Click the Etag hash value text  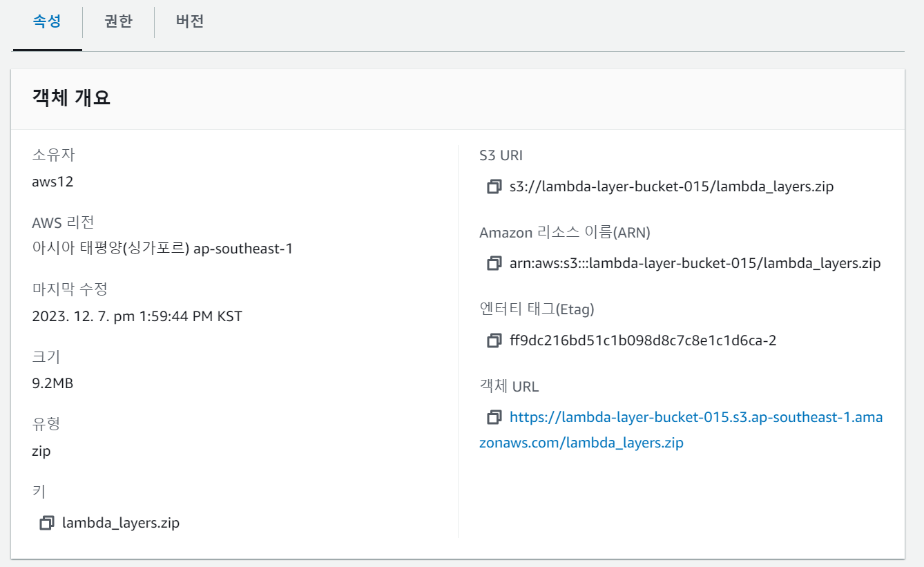point(643,340)
